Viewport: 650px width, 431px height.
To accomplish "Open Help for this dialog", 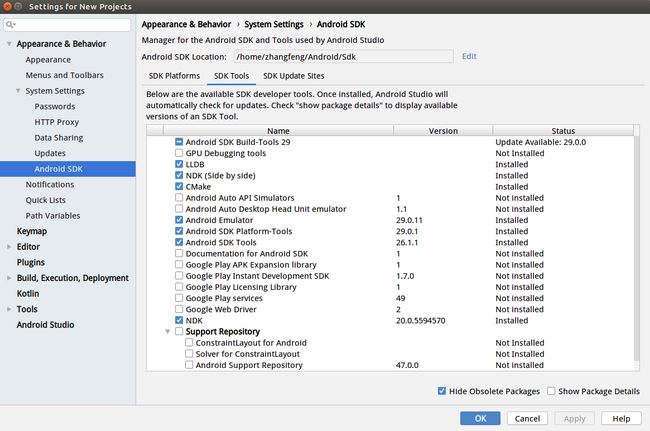I will [621, 419].
